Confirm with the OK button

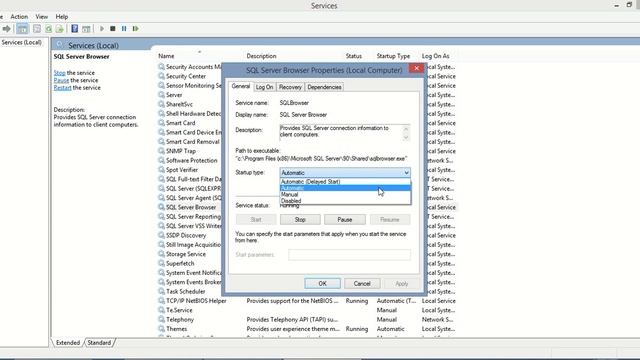coord(322,283)
